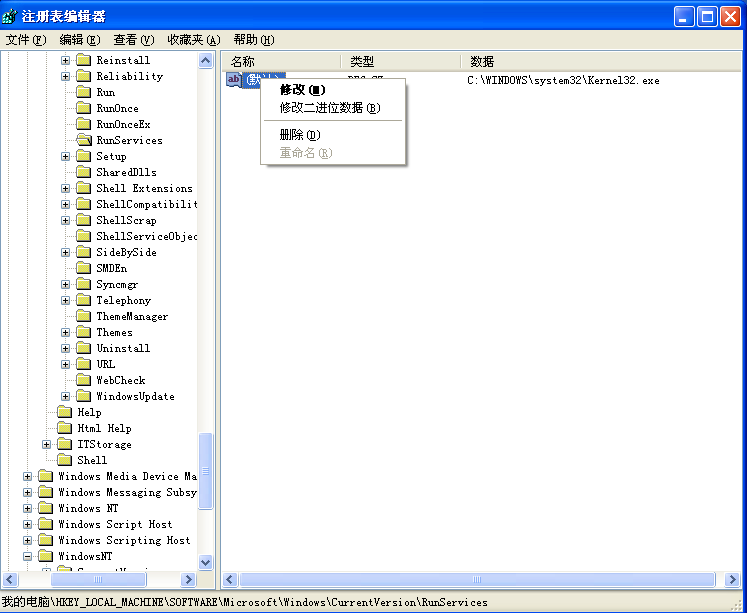Expand the Telephony key
The image size is (747, 613).
point(65,301)
